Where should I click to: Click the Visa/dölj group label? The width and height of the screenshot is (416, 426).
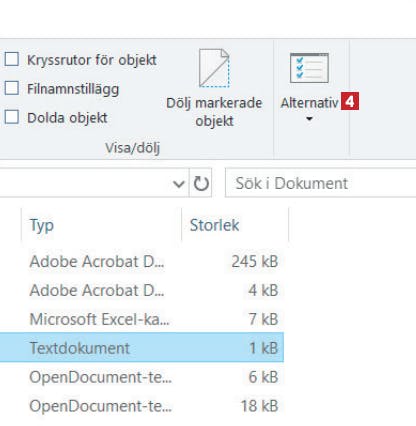(133, 147)
